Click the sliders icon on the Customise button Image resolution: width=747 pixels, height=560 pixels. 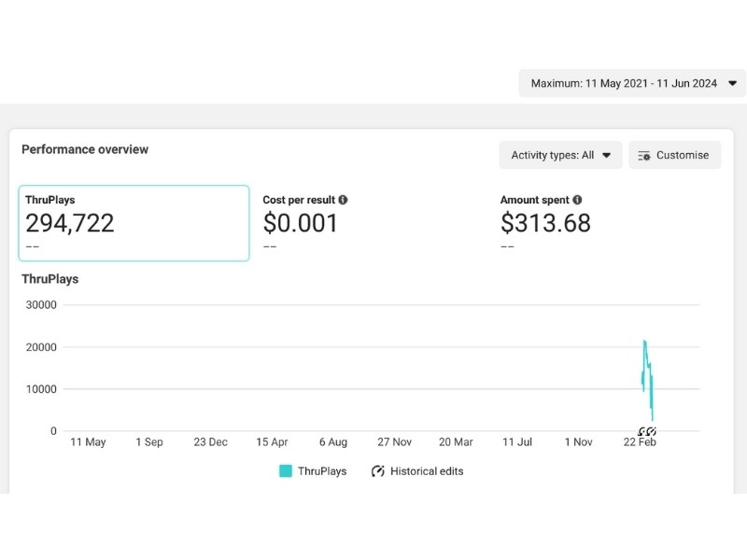(x=644, y=156)
